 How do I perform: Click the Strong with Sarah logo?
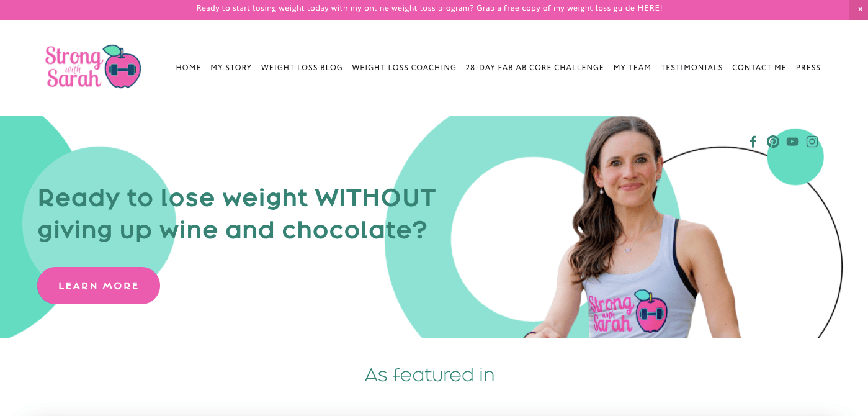pyautogui.click(x=93, y=66)
